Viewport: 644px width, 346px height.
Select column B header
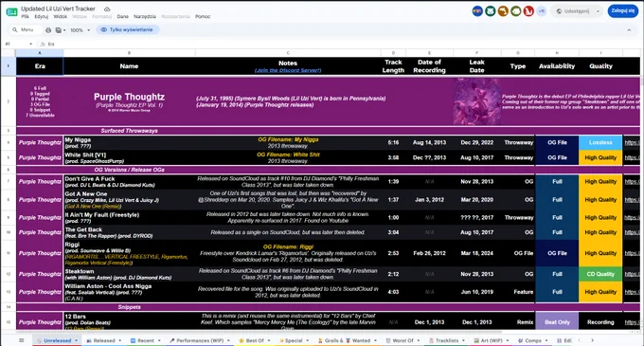point(129,53)
